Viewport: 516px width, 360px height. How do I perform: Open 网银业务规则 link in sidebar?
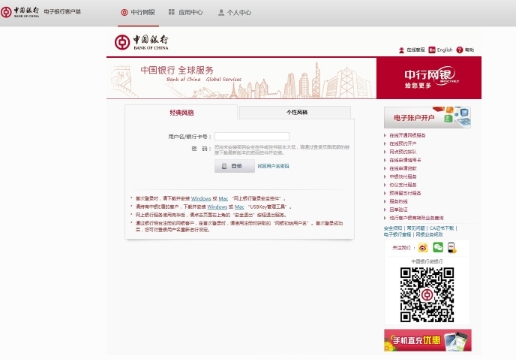click(x=429, y=234)
